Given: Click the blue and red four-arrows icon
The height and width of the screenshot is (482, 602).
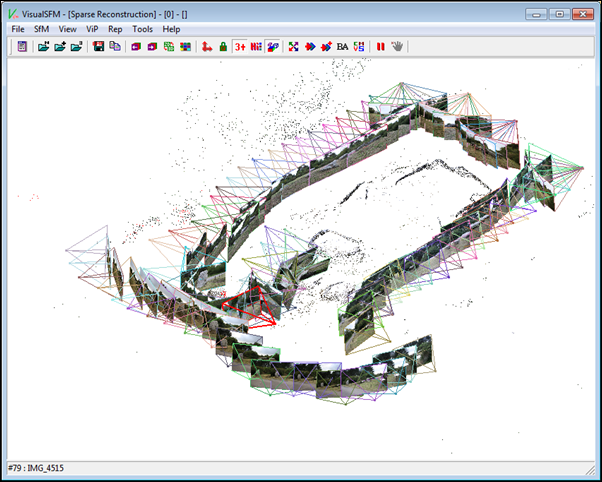Looking at the screenshot, I should (x=293, y=47).
